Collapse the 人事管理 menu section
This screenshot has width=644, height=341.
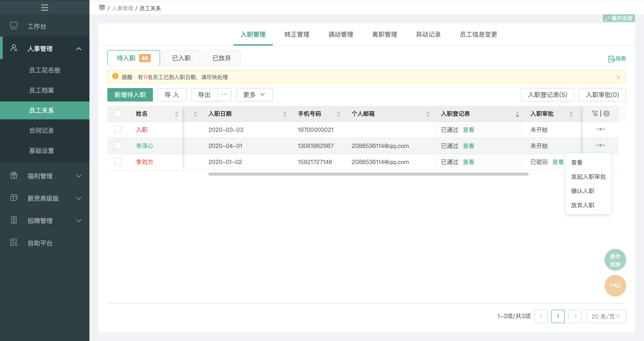(78, 49)
